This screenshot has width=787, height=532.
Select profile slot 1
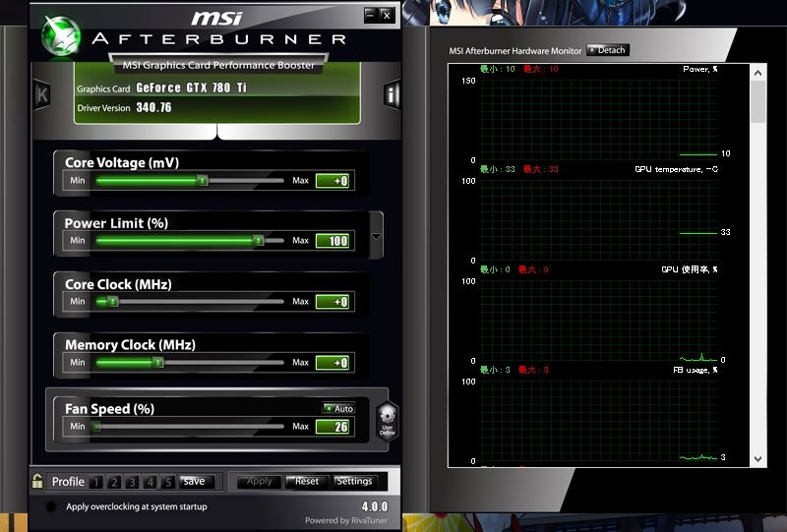point(96,482)
